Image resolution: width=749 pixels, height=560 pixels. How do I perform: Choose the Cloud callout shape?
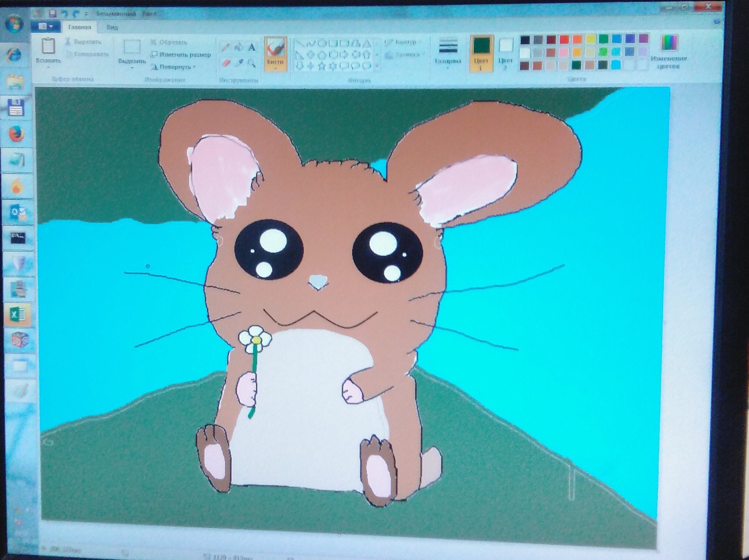(367, 66)
